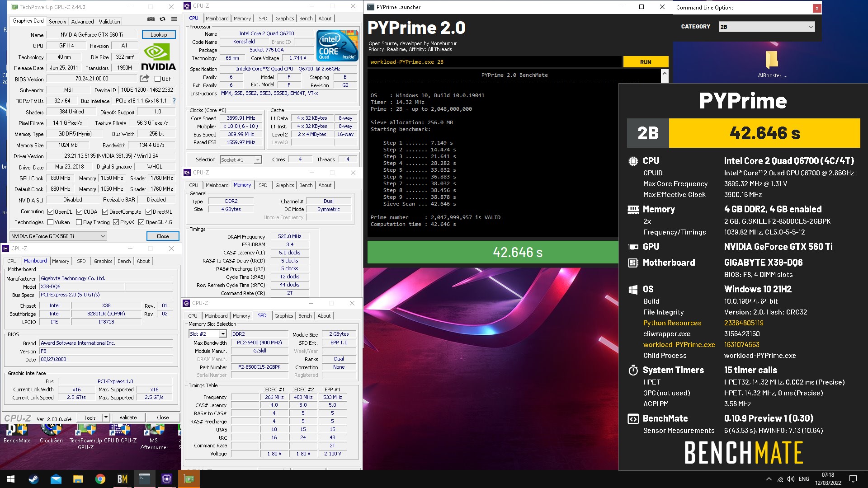
Task: Open the Slot #2 dropdown in CPU-Z SPD
Action: pyautogui.click(x=208, y=334)
